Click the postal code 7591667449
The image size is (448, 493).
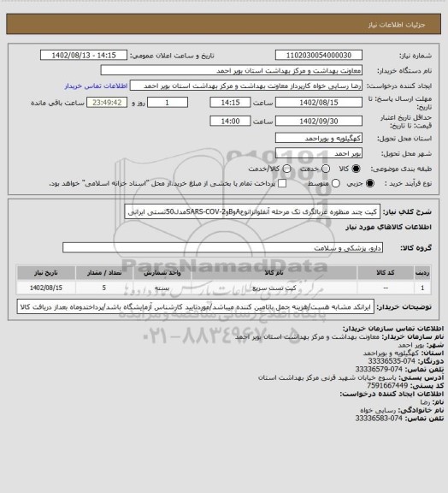[387, 385]
